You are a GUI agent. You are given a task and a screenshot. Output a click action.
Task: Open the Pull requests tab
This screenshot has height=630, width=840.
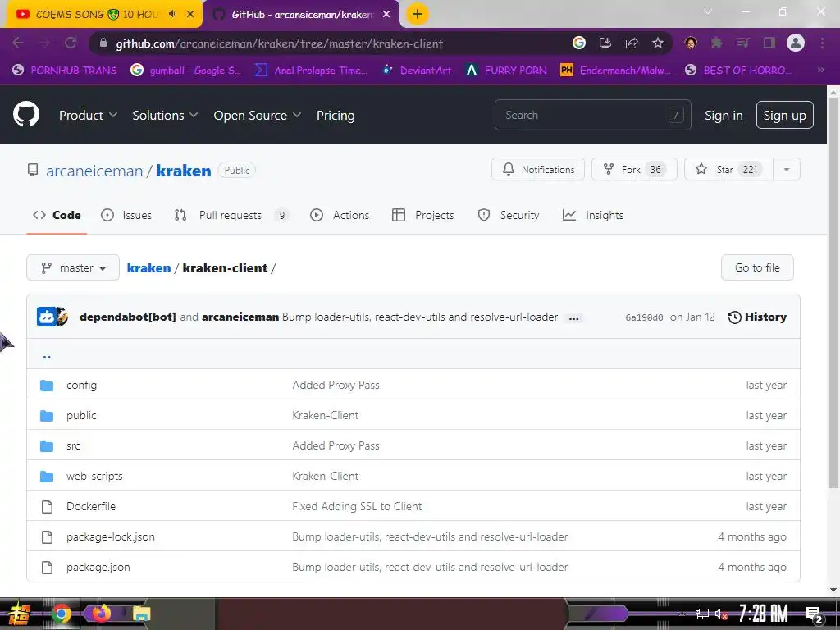pos(231,215)
